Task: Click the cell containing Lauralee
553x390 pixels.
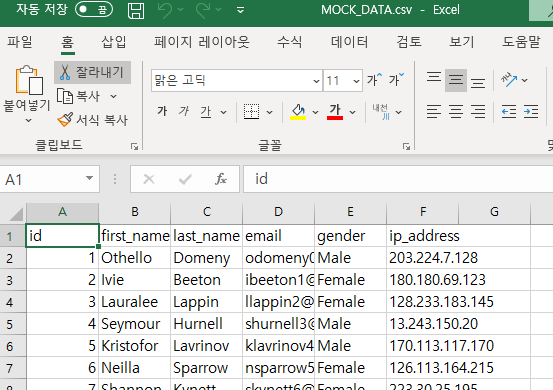Action: (x=134, y=302)
